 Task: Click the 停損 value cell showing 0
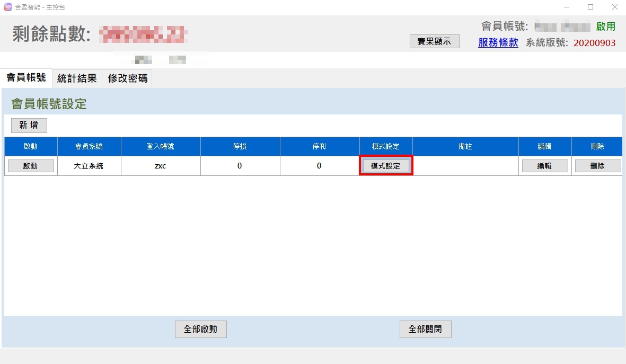point(240,166)
